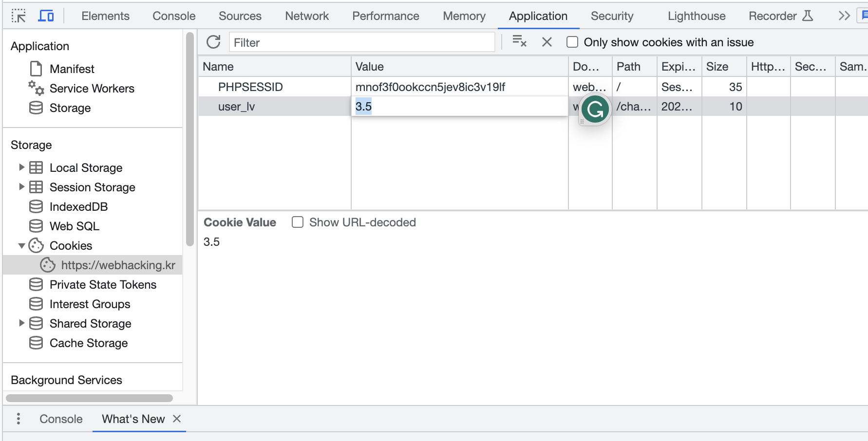Select Interest Groups in sidebar
Image resolution: width=868 pixels, height=441 pixels.
(90, 304)
